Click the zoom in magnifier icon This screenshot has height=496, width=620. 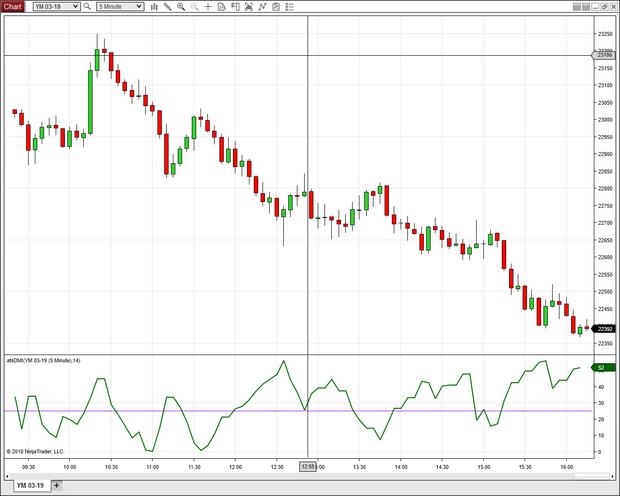pyautogui.click(x=182, y=6)
